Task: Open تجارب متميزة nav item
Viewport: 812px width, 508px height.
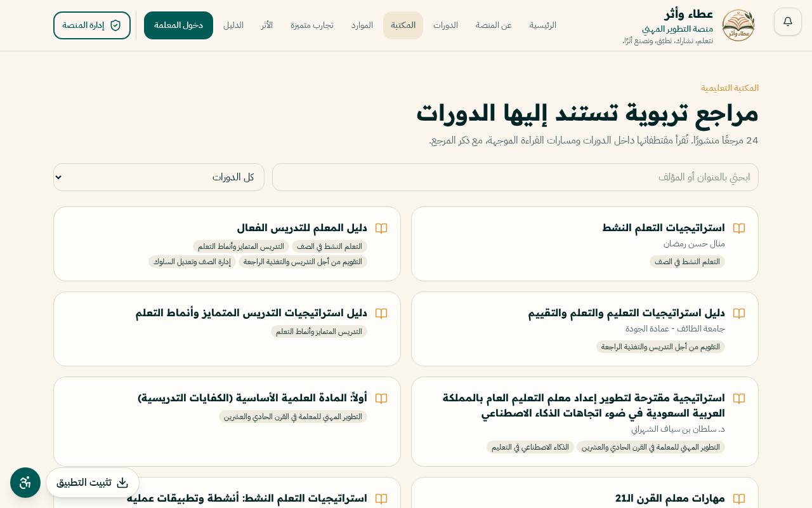Action: tap(312, 25)
